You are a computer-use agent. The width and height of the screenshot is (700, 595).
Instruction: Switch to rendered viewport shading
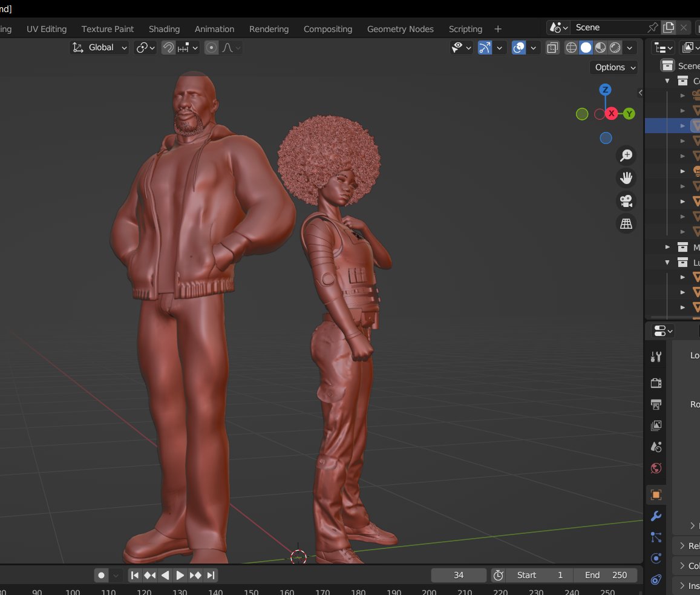(x=615, y=48)
